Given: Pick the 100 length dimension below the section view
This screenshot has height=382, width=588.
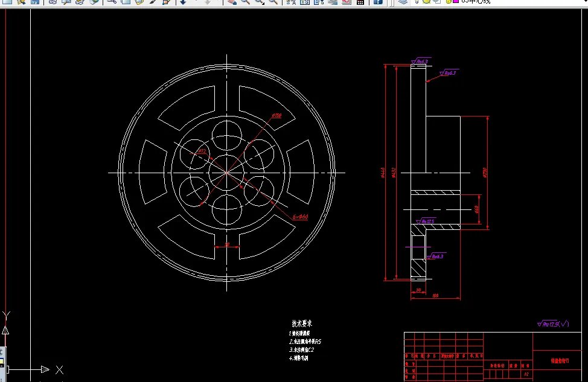Looking at the screenshot, I should pyautogui.click(x=435, y=296).
